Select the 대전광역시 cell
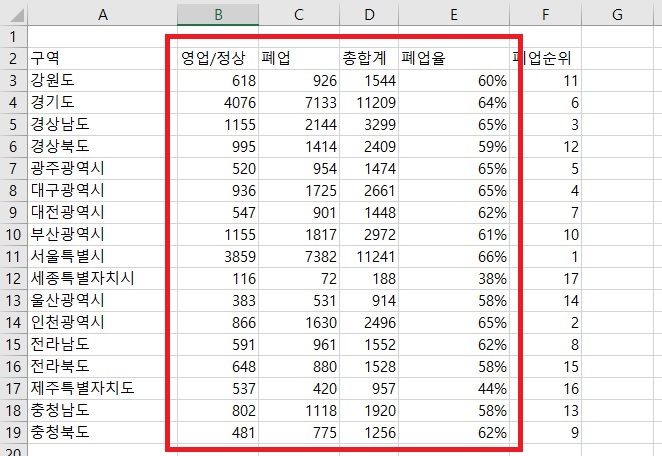Image resolution: width=662 pixels, height=456 pixels. [x=103, y=212]
